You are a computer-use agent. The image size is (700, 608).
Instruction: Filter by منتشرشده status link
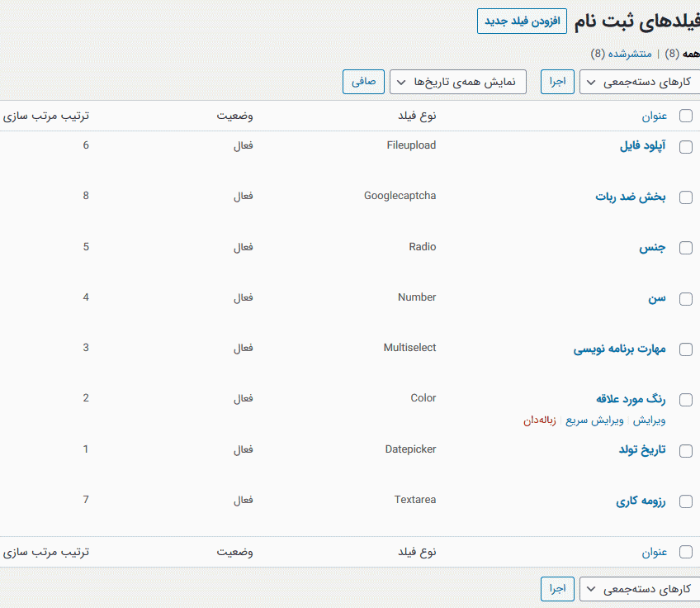(x=630, y=54)
